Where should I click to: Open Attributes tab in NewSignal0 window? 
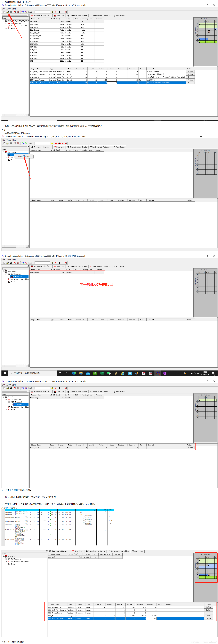119,392
